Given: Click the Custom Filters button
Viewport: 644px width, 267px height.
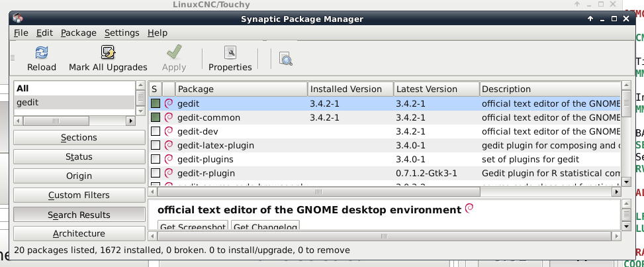Looking at the screenshot, I should click(79, 195).
